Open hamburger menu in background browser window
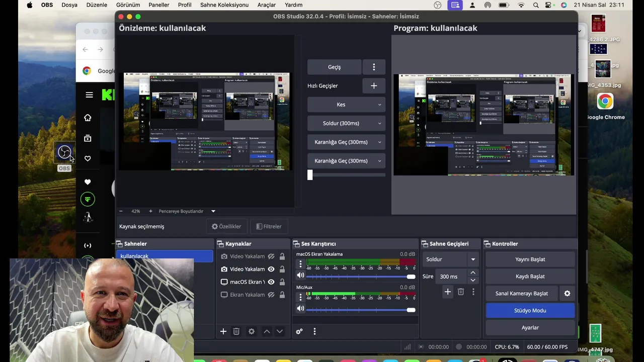Screen dimensions: 644x362 click(x=89, y=95)
